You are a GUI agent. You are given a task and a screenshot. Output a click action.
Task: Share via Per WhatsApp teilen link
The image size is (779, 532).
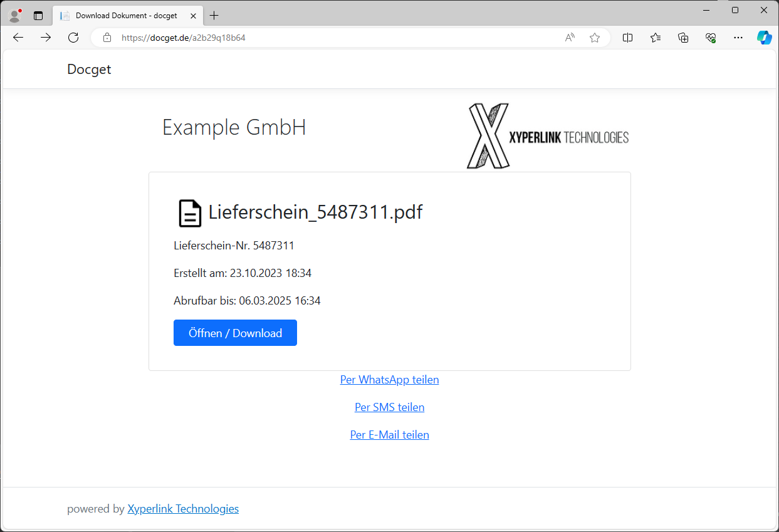tap(389, 380)
